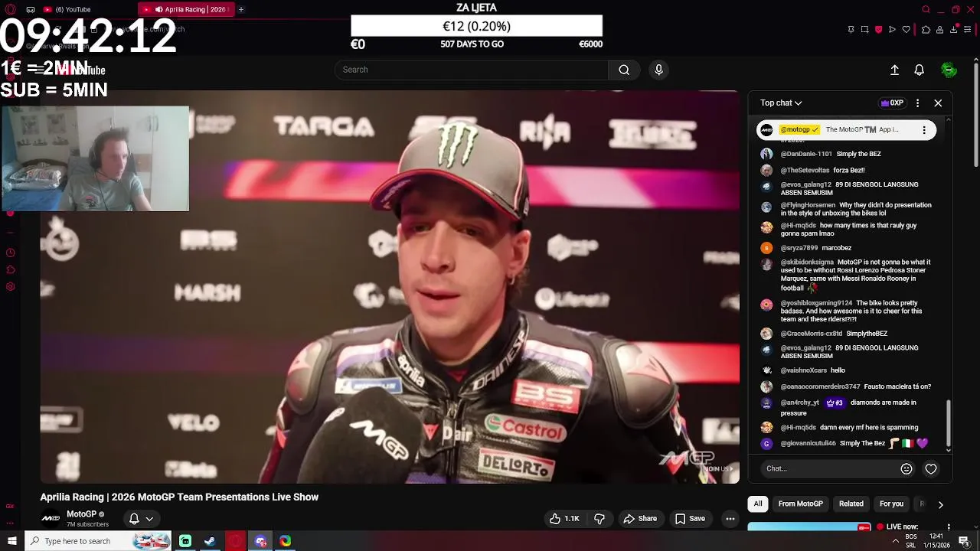
Task: Open the red ad blocker shield icon
Action: point(878,30)
